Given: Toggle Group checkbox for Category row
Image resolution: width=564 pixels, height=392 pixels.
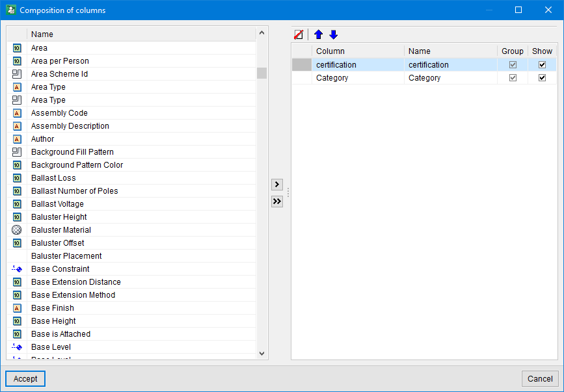Looking at the screenshot, I should [x=513, y=78].
